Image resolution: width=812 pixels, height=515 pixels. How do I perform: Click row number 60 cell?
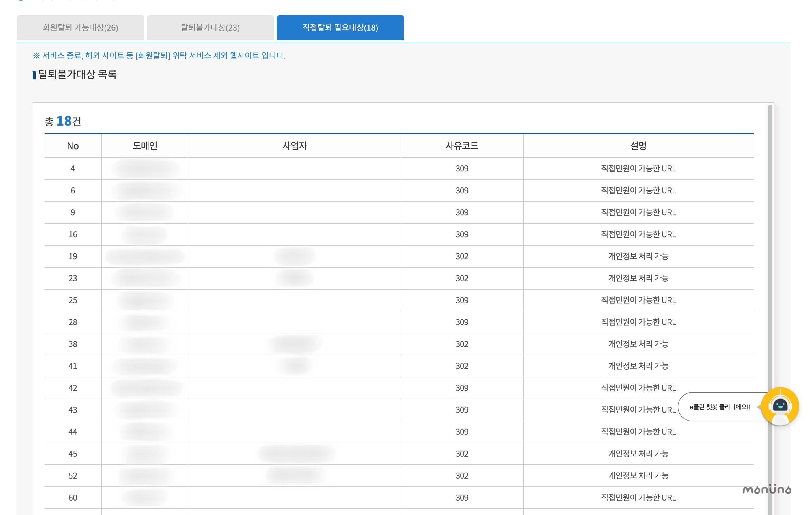(73, 497)
